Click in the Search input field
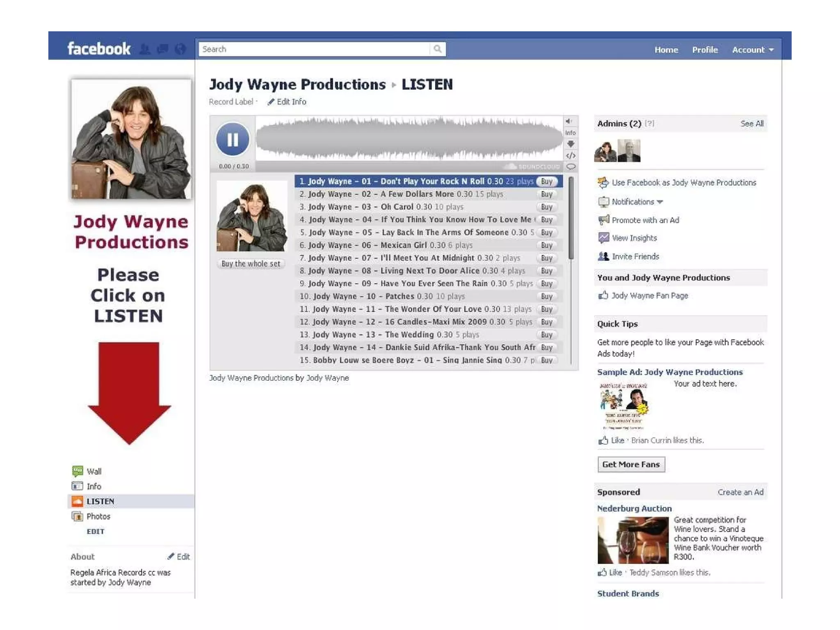The width and height of the screenshot is (840, 630). pos(314,49)
